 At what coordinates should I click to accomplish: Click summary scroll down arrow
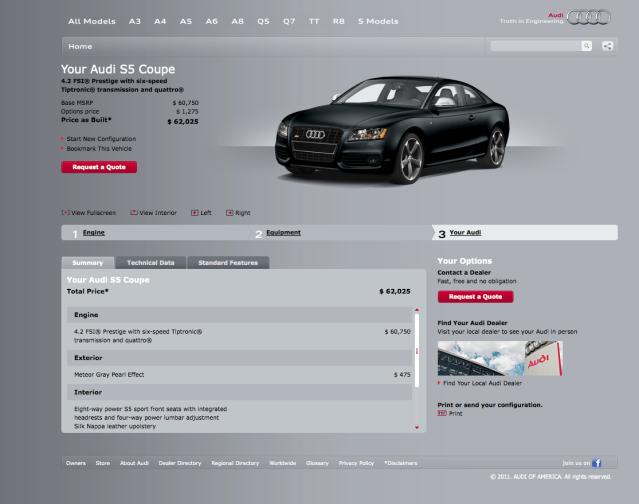[417, 427]
